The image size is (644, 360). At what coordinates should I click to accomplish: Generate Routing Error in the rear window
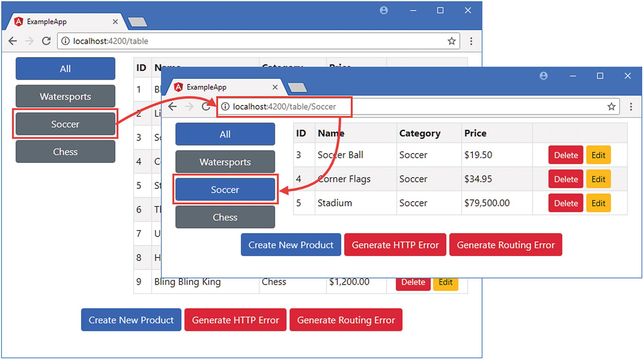tap(346, 320)
